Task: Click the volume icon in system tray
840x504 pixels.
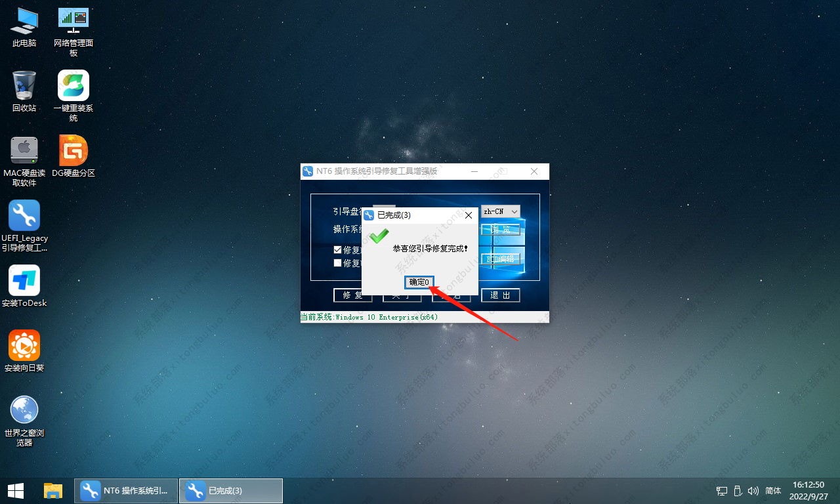Action: [753, 490]
